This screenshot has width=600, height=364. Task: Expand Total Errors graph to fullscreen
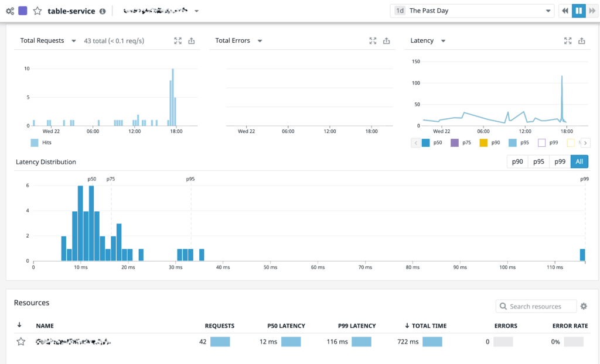[x=373, y=41]
